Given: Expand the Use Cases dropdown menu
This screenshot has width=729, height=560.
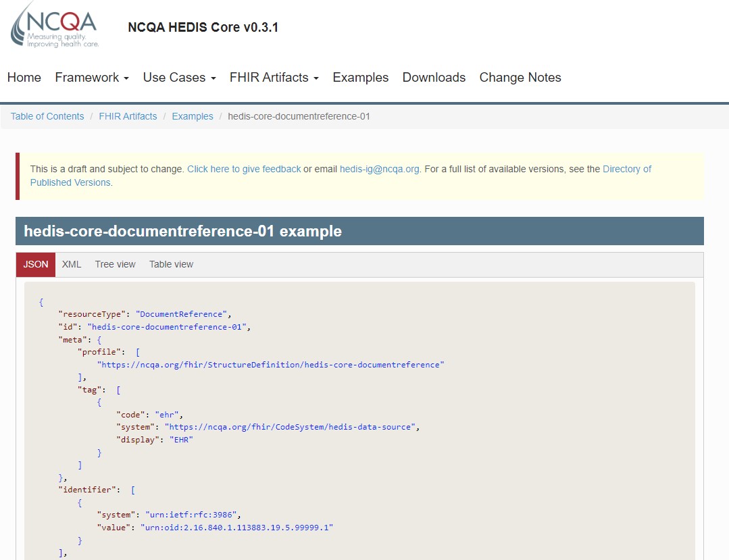Looking at the screenshot, I should tap(179, 78).
